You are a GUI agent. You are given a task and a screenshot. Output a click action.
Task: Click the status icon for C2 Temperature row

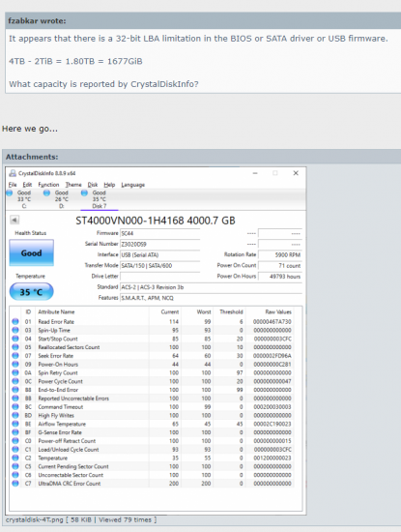coord(15,458)
